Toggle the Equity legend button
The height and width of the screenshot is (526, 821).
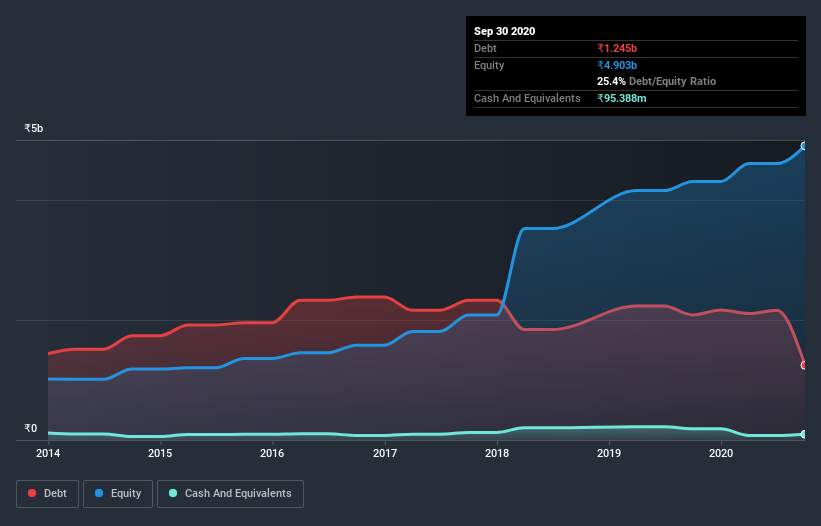(118, 494)
